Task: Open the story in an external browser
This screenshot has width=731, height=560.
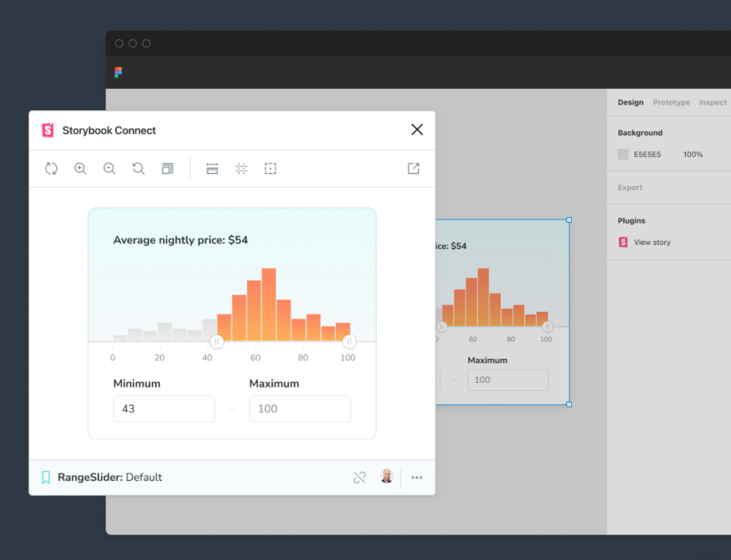Action: (x=413, y=168)
